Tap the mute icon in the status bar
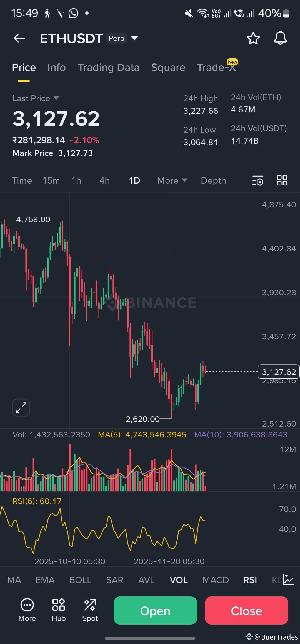 point(189,13)
